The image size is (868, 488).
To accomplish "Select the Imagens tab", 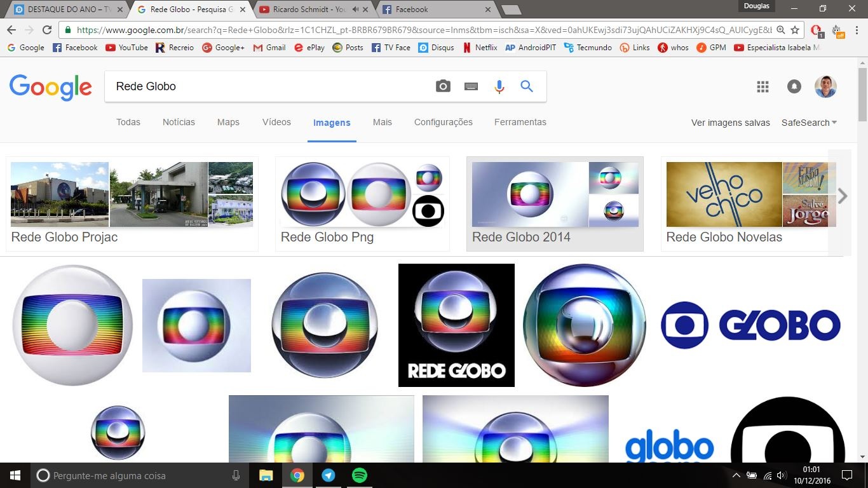I will pos(332,123).
